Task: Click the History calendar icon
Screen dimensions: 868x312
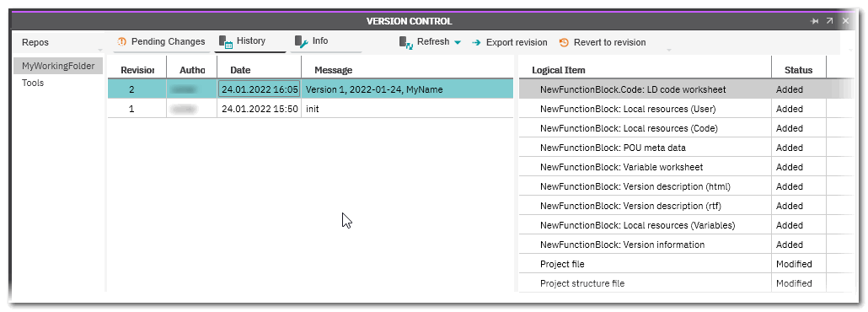Action: (226, 42)
